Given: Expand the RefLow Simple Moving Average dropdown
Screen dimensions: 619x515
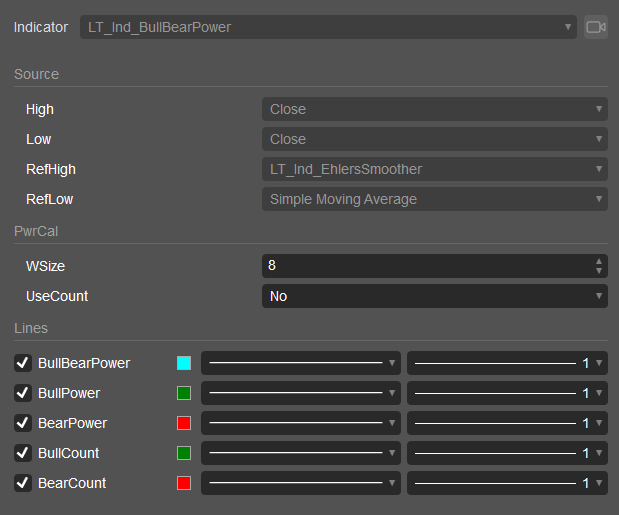Looking at the screenshot, I should (x=435, y=199).
